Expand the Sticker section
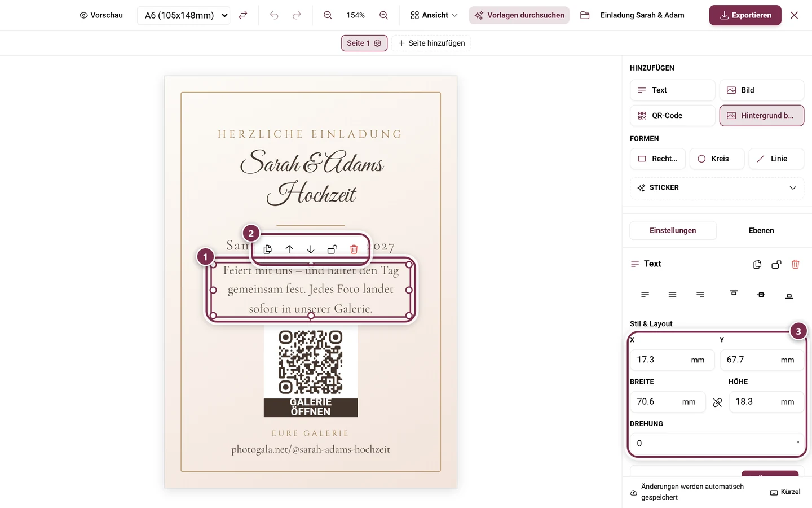 click(717, 188)
